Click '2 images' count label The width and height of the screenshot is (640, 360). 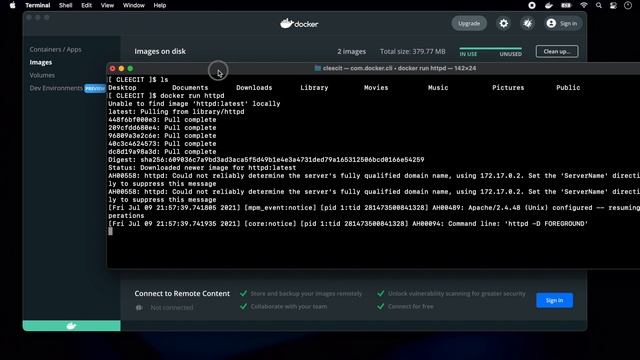point(351,51)
